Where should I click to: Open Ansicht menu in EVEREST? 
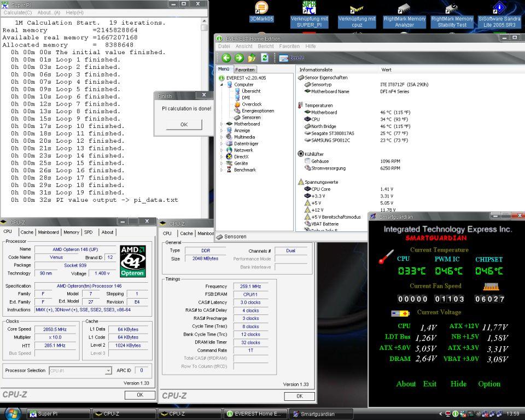coord(244,46)
